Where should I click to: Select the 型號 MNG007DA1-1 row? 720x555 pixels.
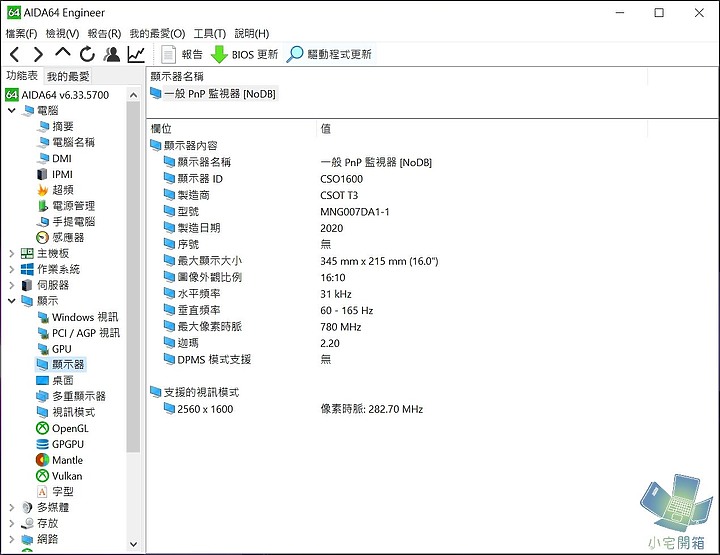point(276,212)
